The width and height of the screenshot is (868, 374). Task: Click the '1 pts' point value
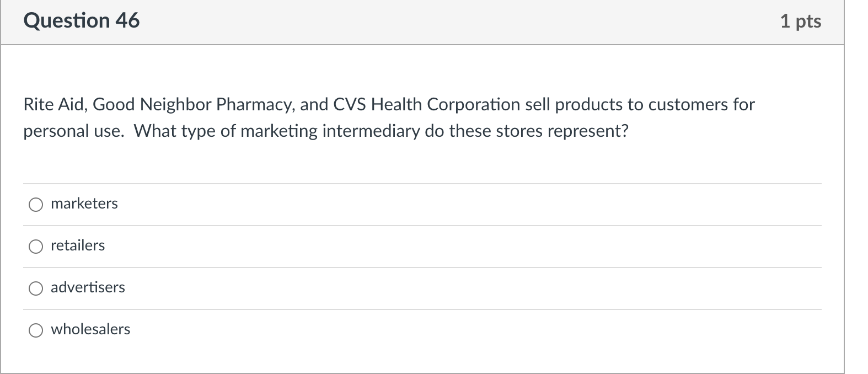(801, 22)
